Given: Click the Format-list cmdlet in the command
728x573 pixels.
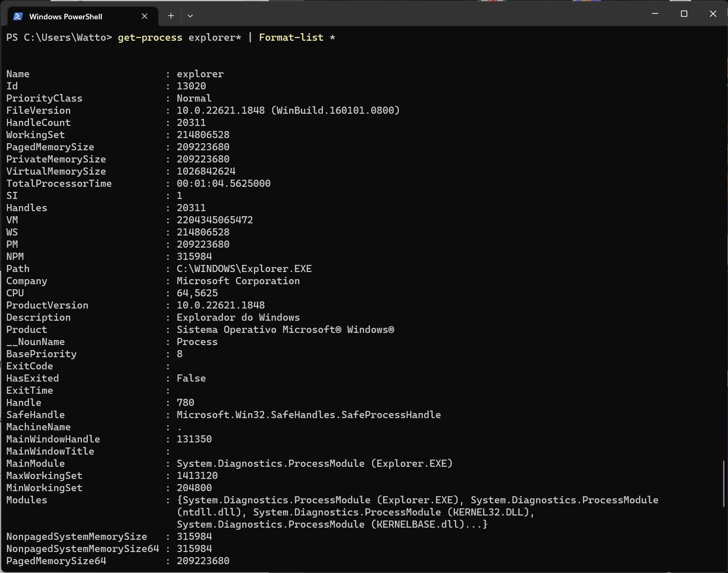Looking at the screenshot, I should click(291, 37).
